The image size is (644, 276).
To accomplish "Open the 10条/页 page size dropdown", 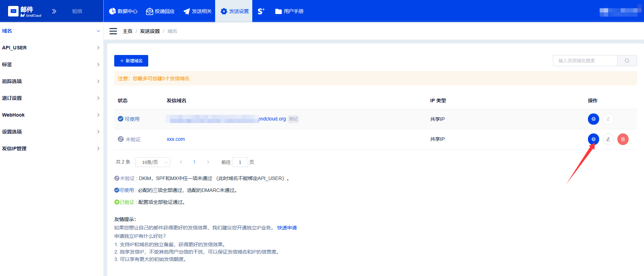I will (x=153, y=162).
